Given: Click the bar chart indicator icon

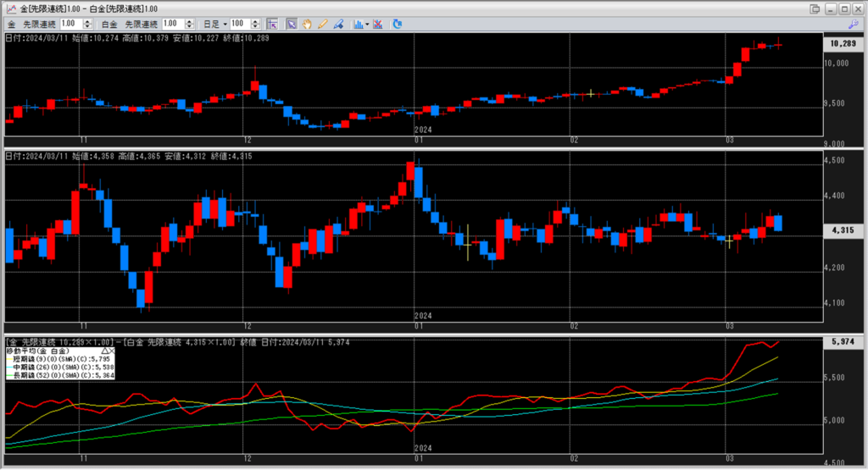Looking at the screenshot, I should pos(358,24).
